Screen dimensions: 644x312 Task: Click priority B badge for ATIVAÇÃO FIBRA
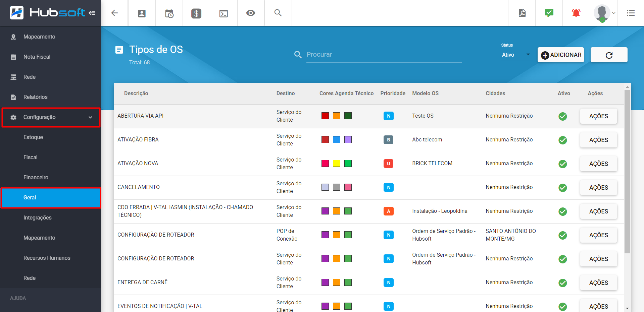[389, 140]
